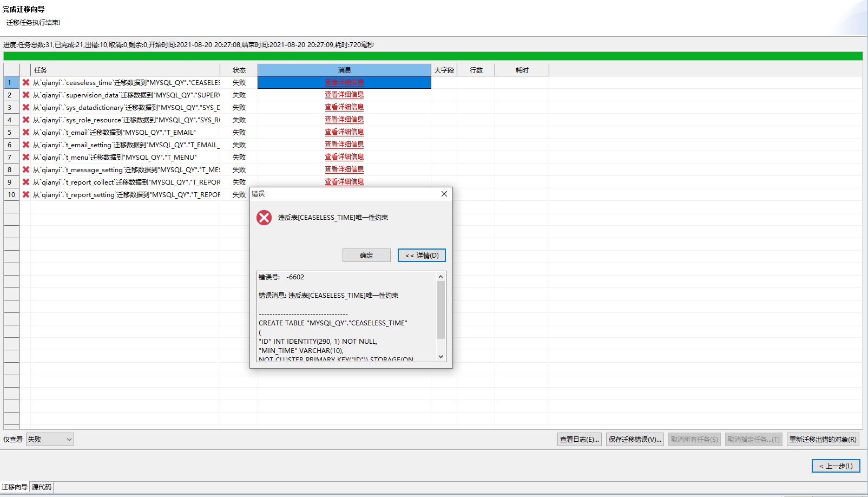Viewport: 868px width, 497px height.
Task: Click the 确定 button in the error dialog
Action: 366,255
